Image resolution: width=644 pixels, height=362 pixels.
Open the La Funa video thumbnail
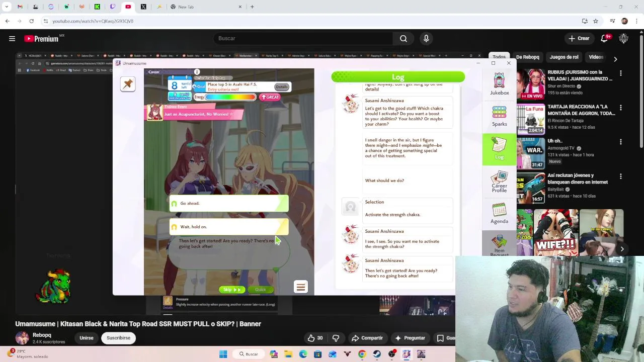(530, 118)
